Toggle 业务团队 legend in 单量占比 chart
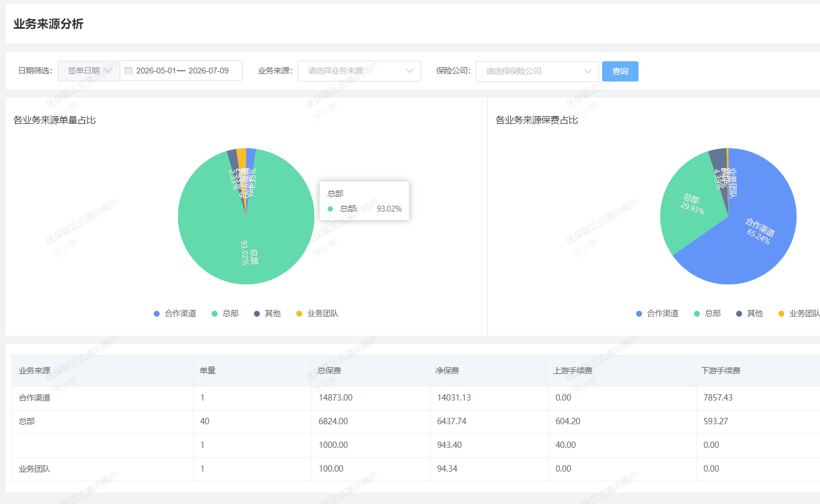 click(x=317, y=313)
